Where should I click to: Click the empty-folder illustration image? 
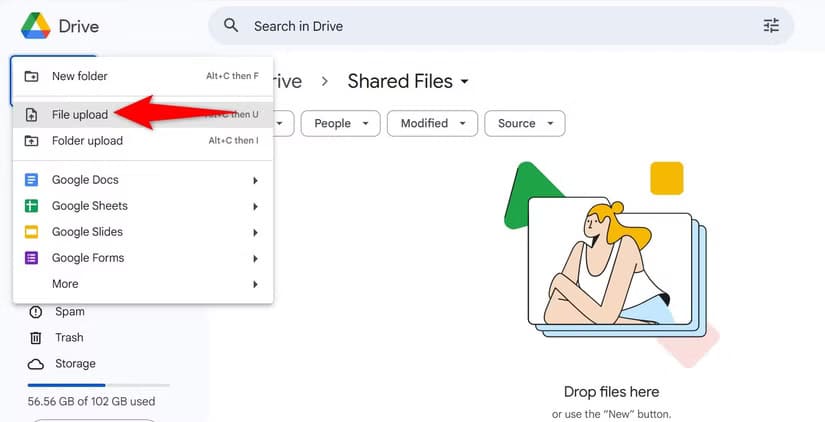pos(611,264)
